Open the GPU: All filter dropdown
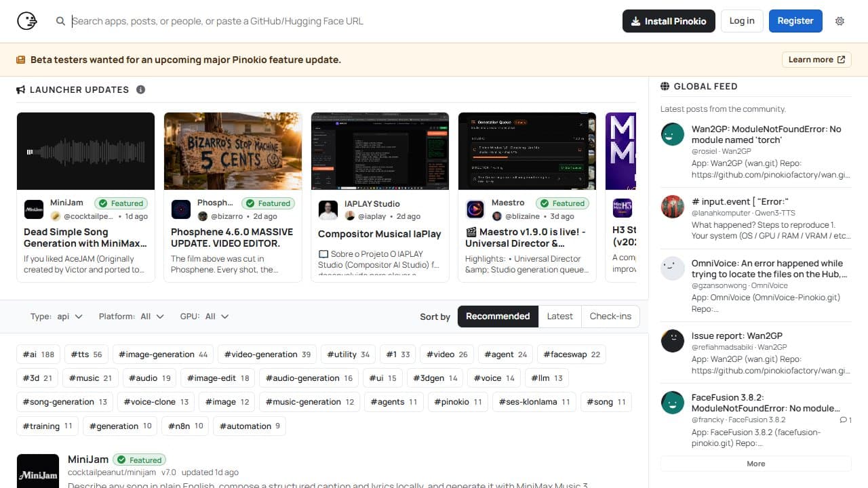868x488 pixels. point(204,317)
